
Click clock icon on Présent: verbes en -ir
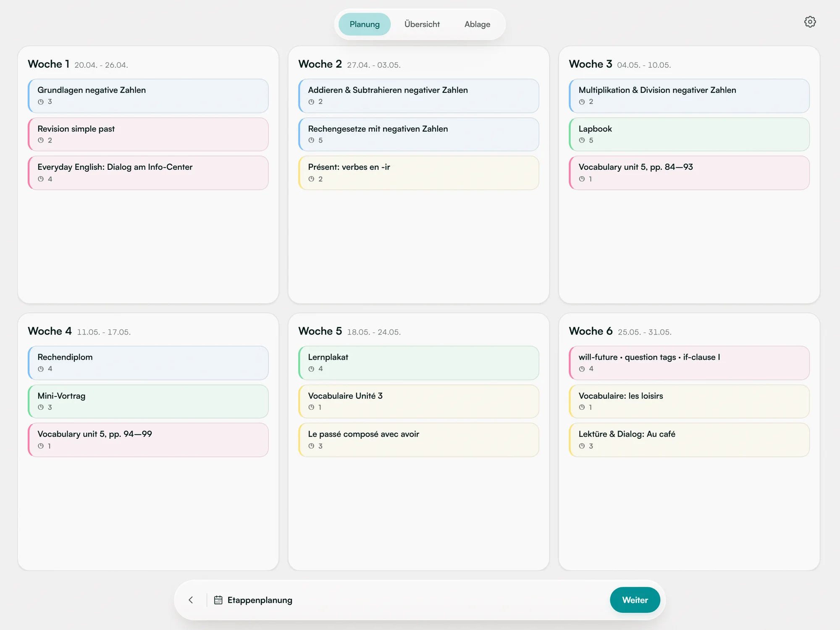click(x=311, y=179)
